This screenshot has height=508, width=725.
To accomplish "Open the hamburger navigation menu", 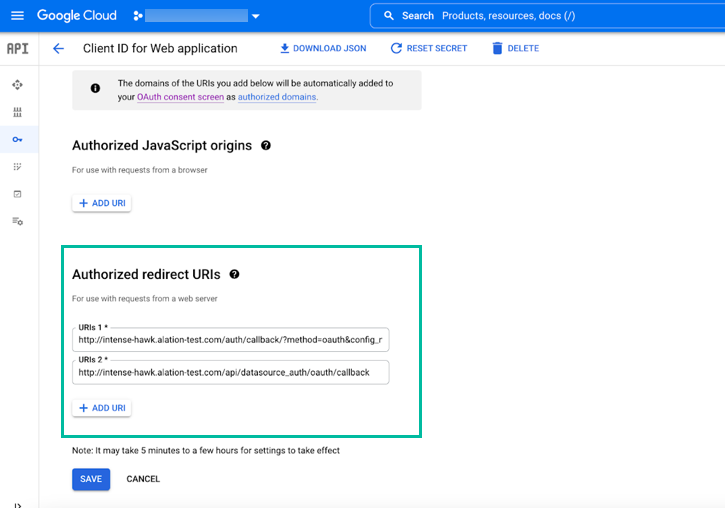I will (17, 16).
